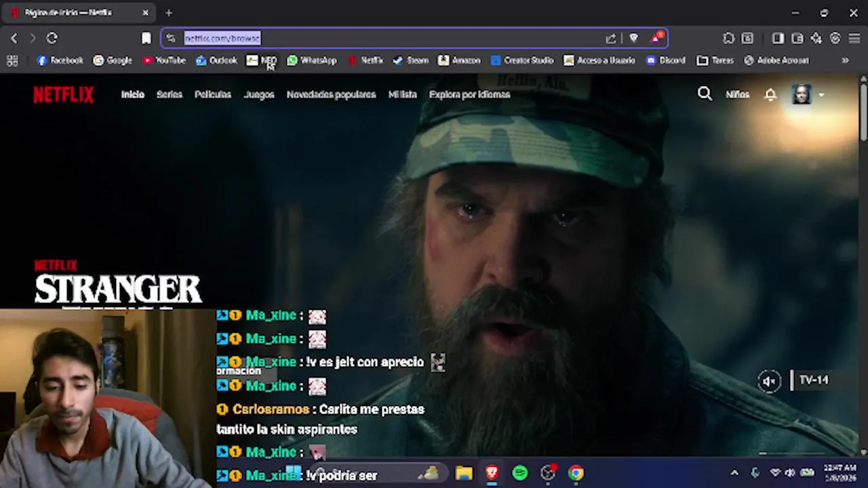The image size is (868, 488).
Task: Click the taskbar microphone icon
Action: (755, 473)
